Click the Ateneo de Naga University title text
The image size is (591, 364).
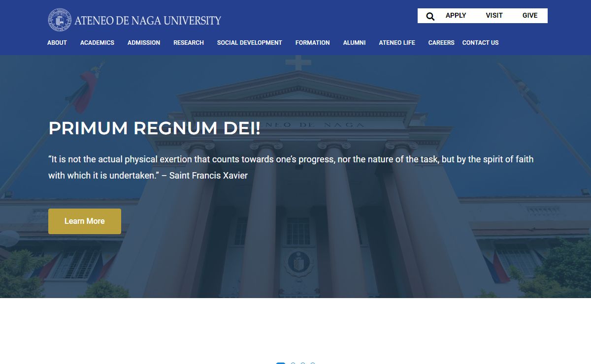click(148, 21)
